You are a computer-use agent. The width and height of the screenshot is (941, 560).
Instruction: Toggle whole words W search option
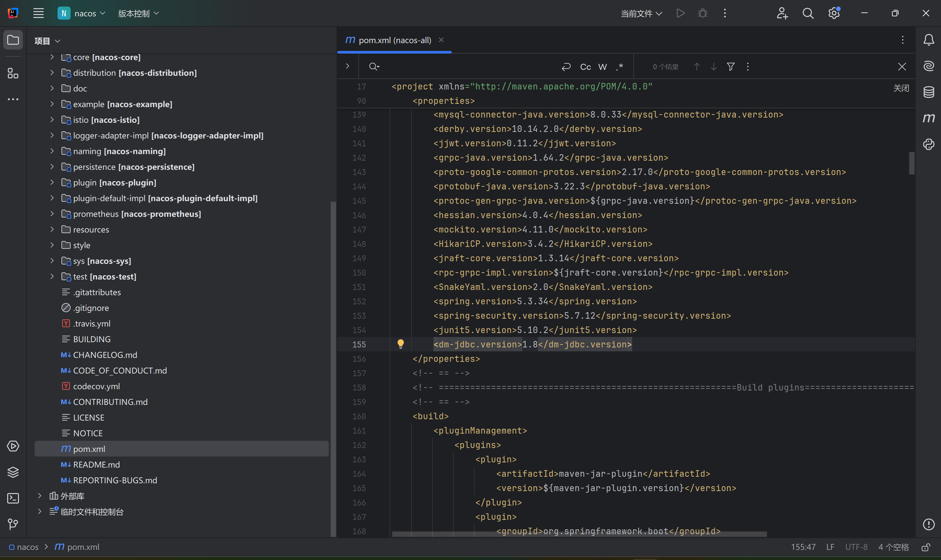click(603, 67)
